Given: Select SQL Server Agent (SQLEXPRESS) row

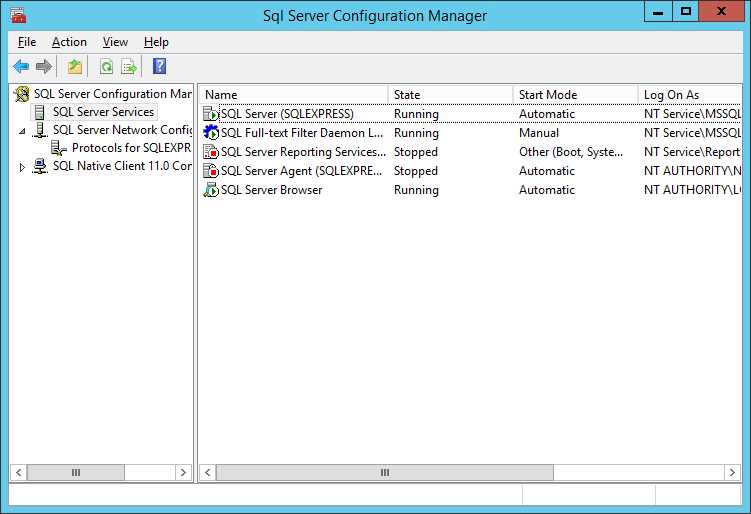Looking at the screenshot, I should click(x=471, y=171).
